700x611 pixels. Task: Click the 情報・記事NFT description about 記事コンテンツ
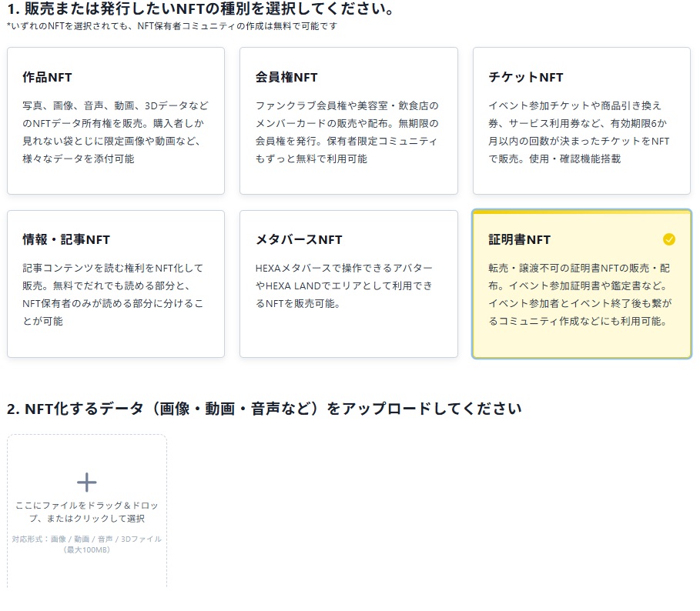click(x=113, y=294)
